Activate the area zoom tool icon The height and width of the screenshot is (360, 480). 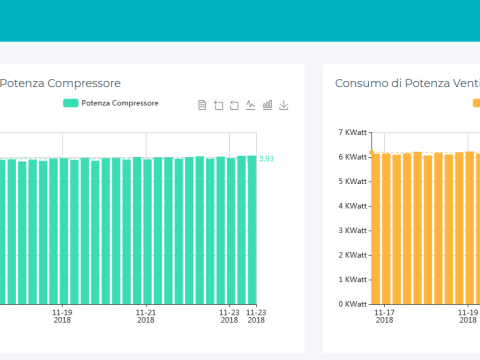coord(218,105)
